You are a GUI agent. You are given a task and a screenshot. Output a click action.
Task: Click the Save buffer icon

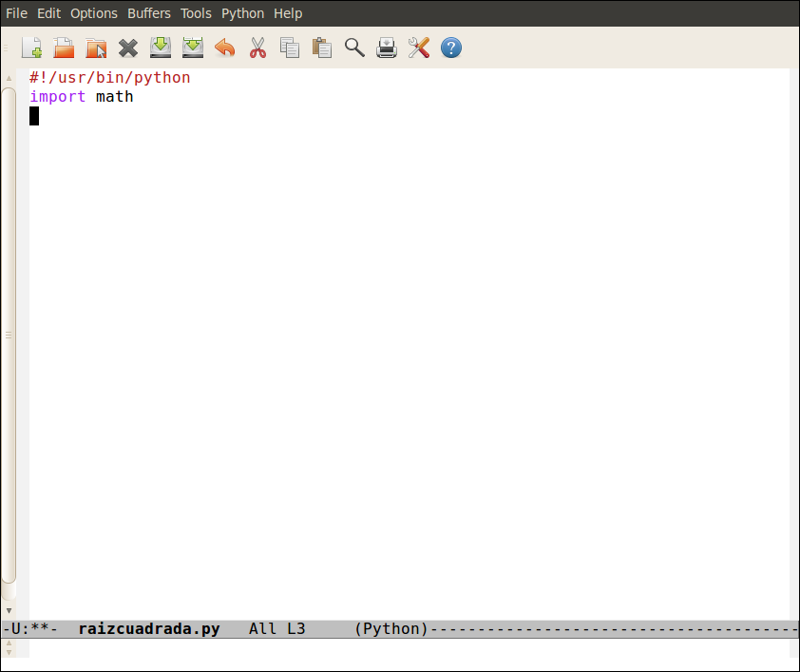[161, 48]
